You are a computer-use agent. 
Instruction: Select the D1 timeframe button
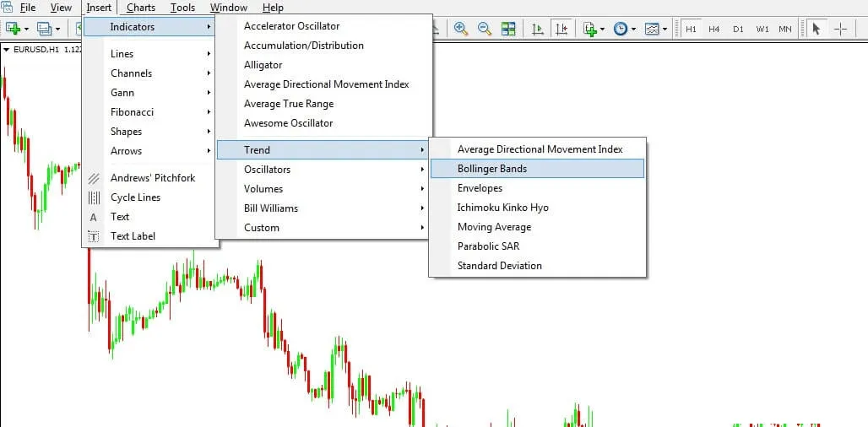point(738,29)
